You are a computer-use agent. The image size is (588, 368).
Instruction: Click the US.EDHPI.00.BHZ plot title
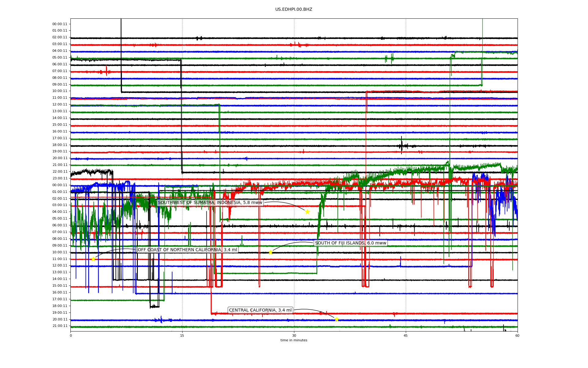(294, 10)
